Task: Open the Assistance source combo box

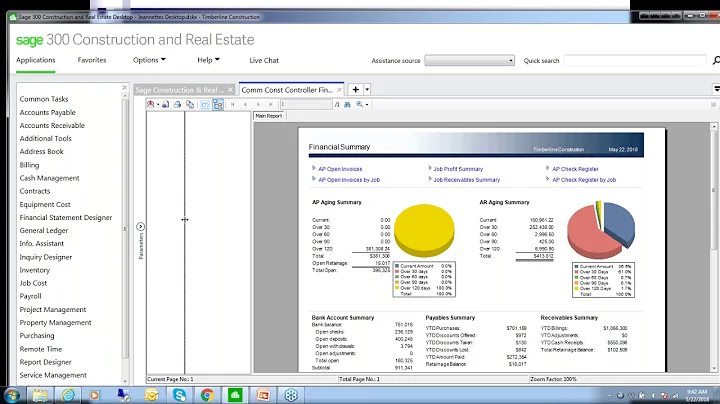Action: tap(469, 61)
